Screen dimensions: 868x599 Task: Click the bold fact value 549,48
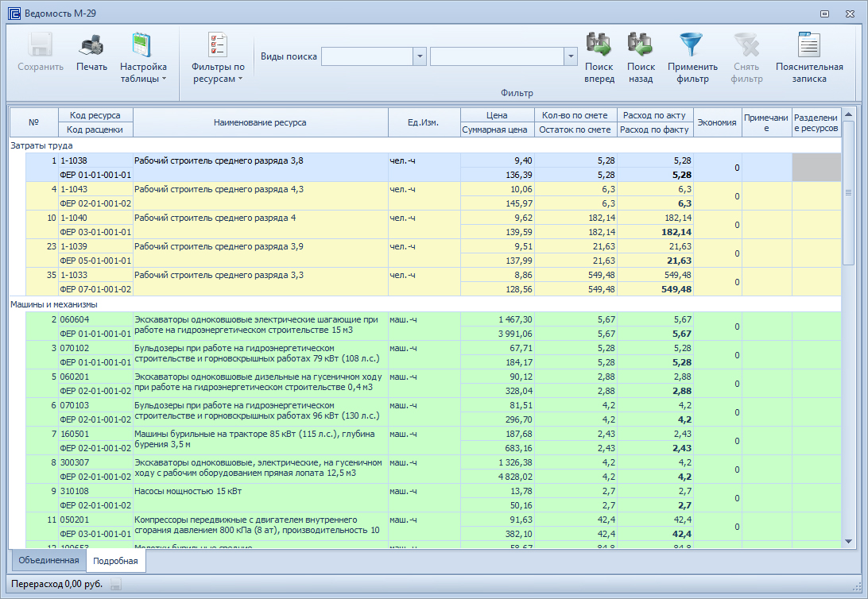676,289
